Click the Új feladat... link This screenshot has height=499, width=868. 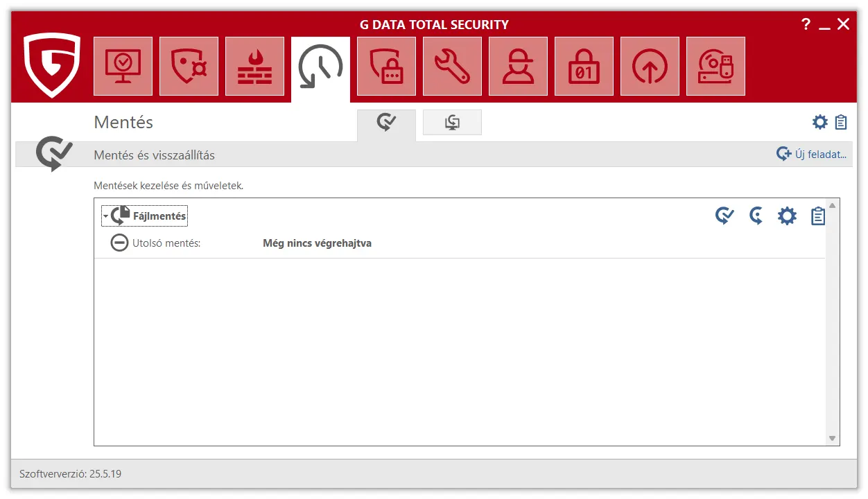(812, 155)
